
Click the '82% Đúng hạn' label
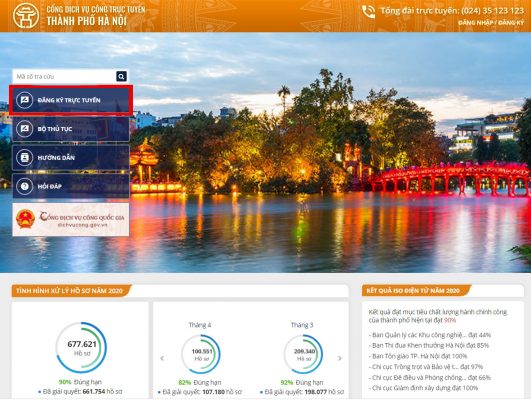click(200, 382)
